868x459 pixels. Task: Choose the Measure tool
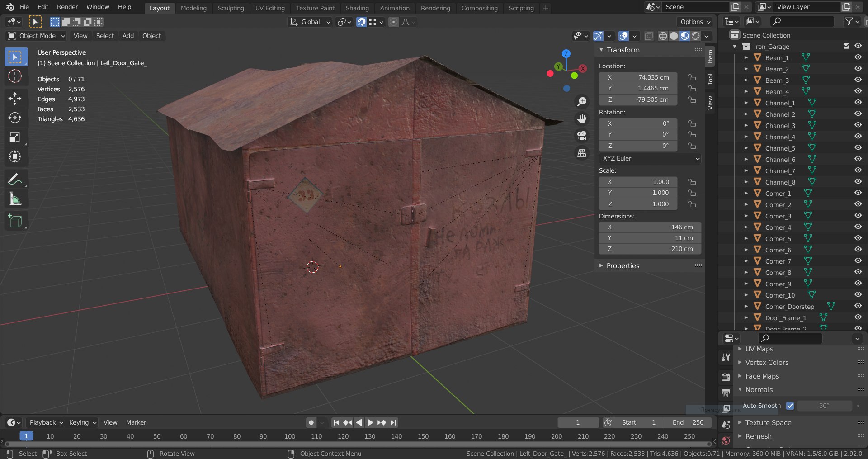[15, 199]
